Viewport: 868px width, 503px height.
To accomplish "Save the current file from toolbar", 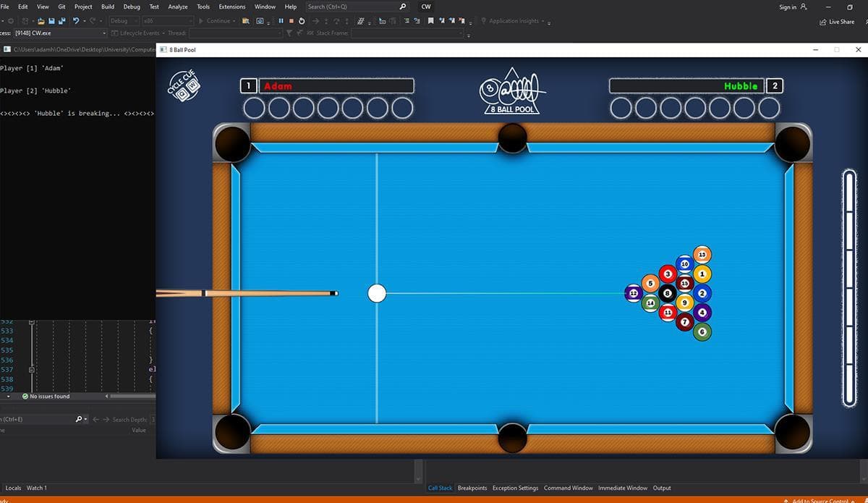I will pyautogui.click(x=52, y=21).
